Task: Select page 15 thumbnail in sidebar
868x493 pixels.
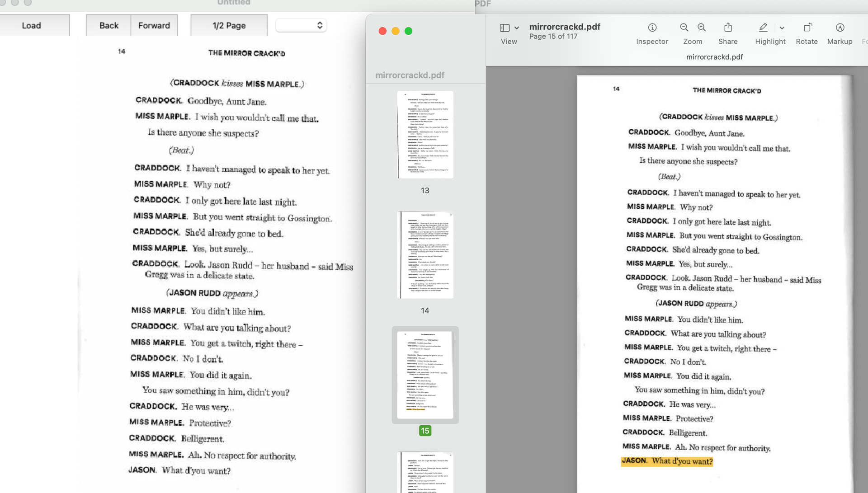Action: coord(425,375)
